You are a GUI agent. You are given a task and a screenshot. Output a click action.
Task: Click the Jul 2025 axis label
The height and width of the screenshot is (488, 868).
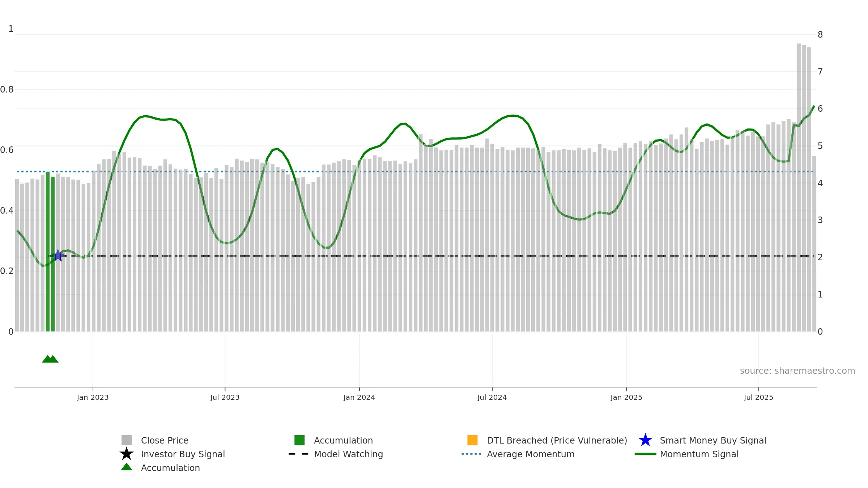(758, 398)
